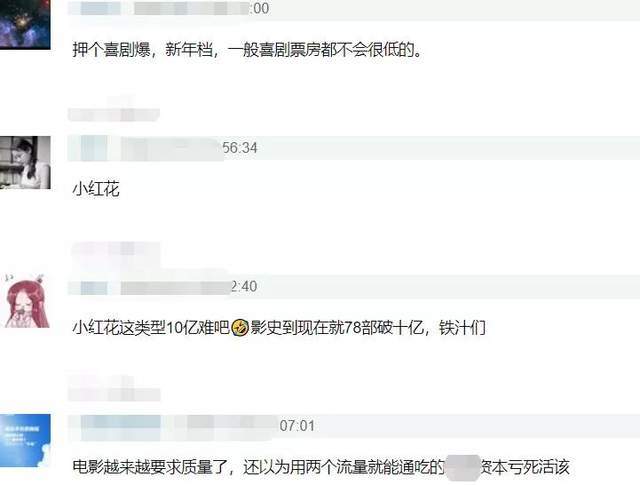This screenshot has height=485, width=640.
Task: Click the blurred username beside timestamp 07:01
Action: (x=173, y=427)
